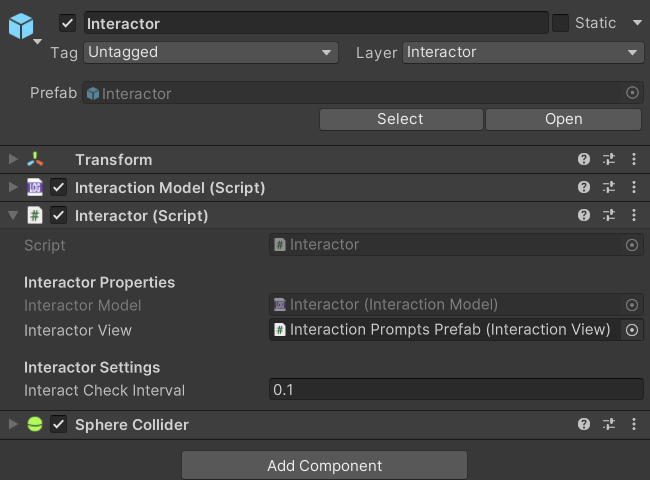
Task: Disable the Sphere Collider checkbox
Action: [x=58, y=424]
